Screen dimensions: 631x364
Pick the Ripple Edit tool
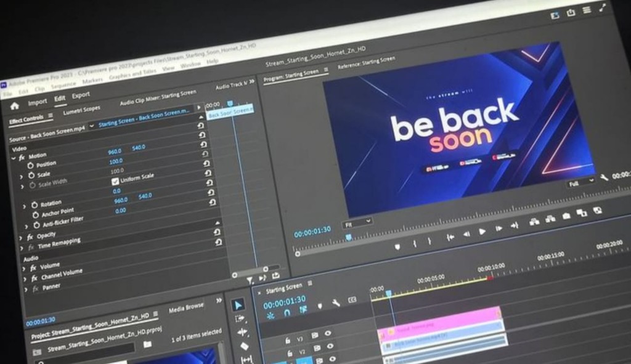tap(242, 332)
